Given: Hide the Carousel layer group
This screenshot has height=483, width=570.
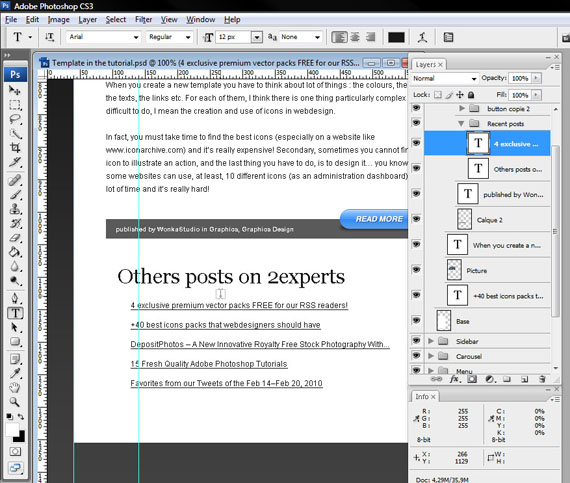Looking at the screenshot, I should pos(416,355).
